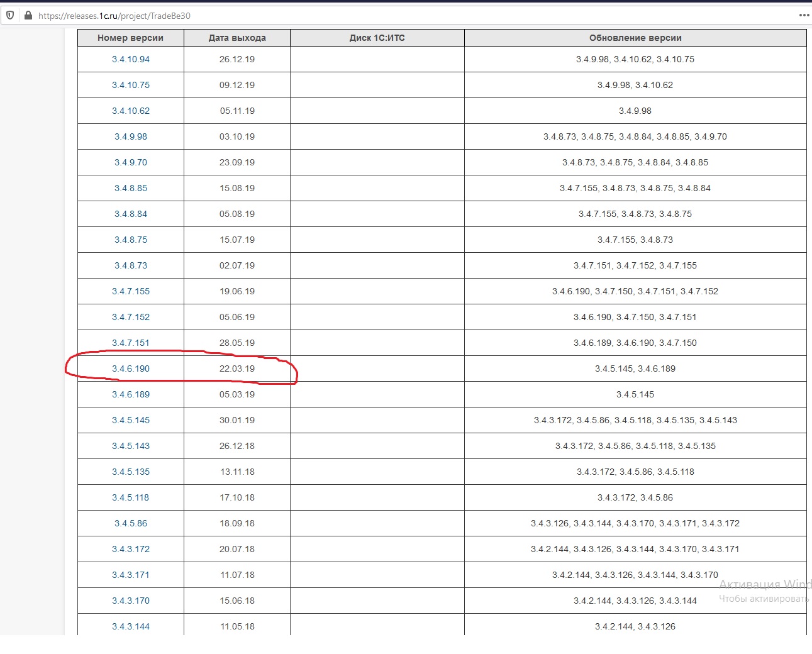Screen dimensions: 812x654
Task: Open version 3.4.6.189 link
Action: click(131, 394)
